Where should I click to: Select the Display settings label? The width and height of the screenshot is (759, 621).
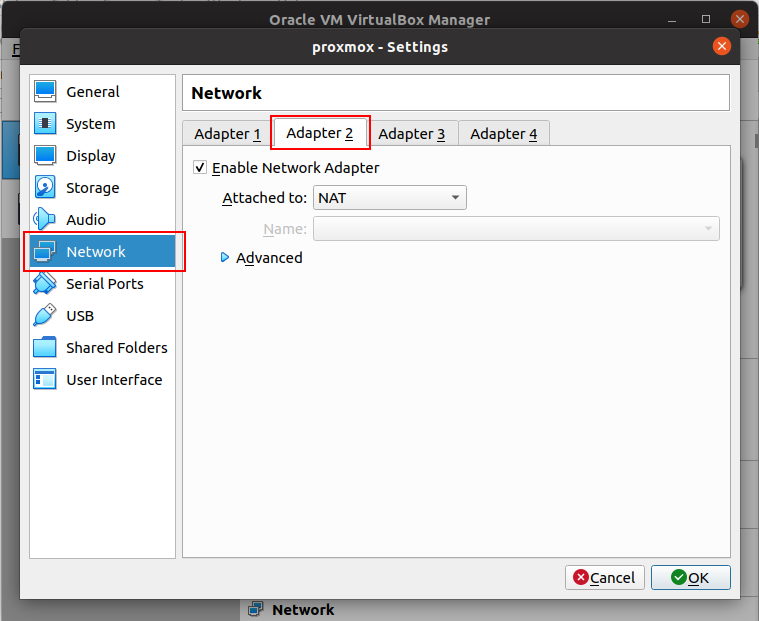click(91, 156)
